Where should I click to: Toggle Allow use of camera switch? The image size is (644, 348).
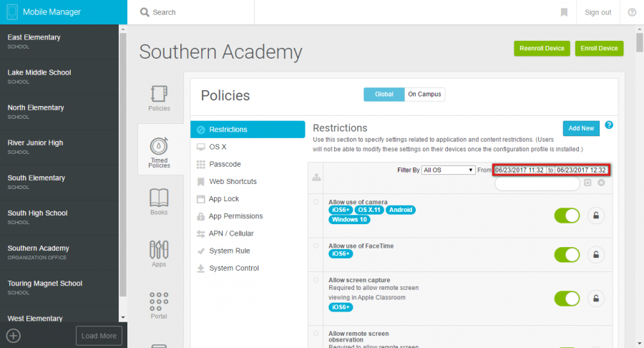pos(567,216)
